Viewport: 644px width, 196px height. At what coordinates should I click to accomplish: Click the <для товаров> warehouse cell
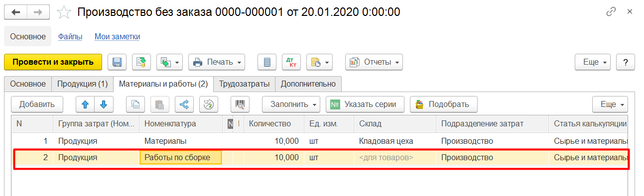[394, 158]
